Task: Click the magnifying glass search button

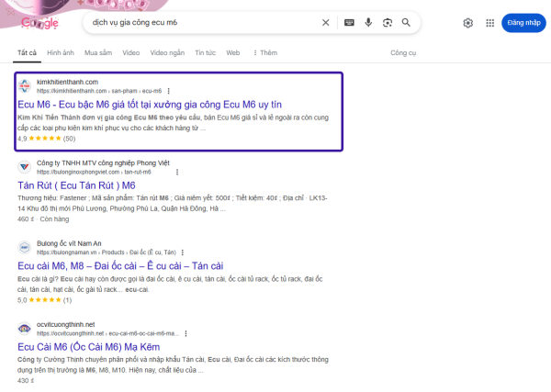Action: point(406,23)
